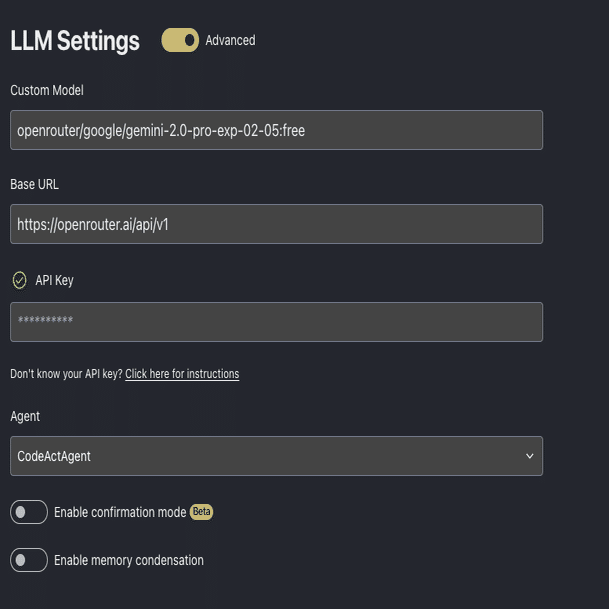Turn on the memory condensation switch

pyautogui.click(x=29, y=560)
